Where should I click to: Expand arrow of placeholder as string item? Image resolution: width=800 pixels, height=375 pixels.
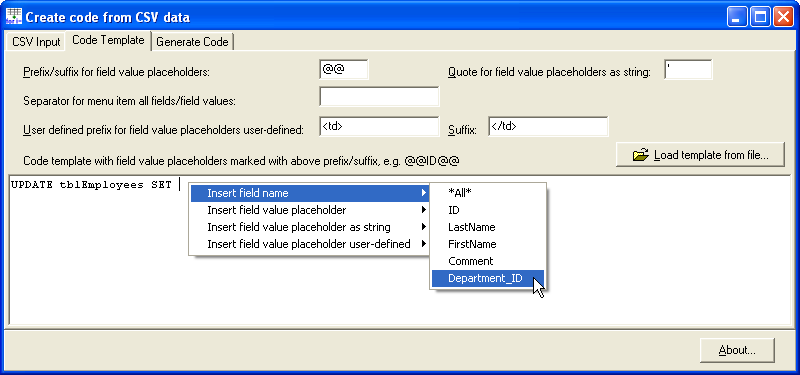click(423, 227)
